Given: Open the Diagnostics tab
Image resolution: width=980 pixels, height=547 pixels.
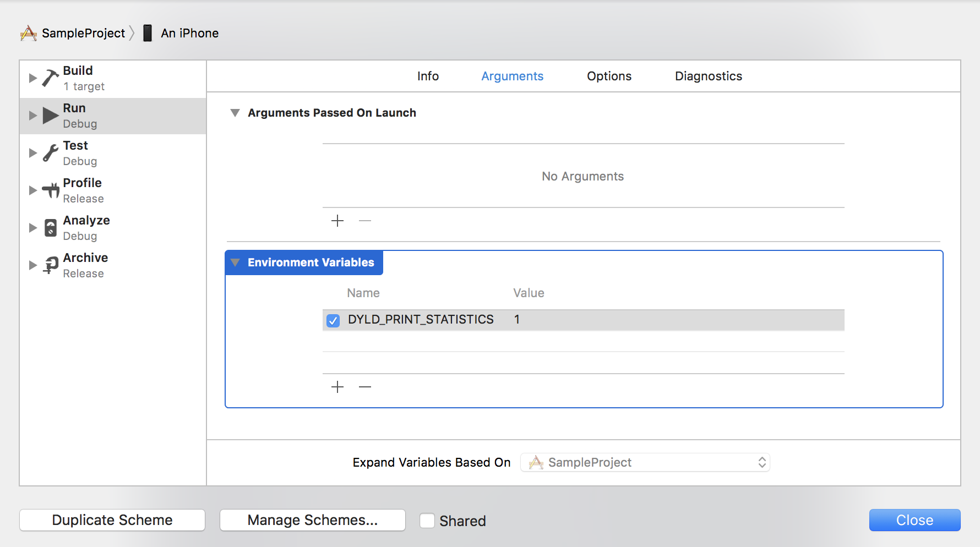Looking at the screenshot, I should (x=708, y=76).
